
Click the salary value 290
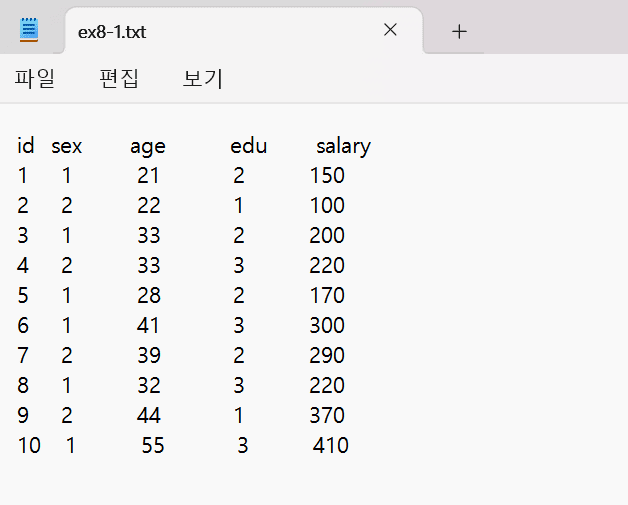(x=327, y=356)
